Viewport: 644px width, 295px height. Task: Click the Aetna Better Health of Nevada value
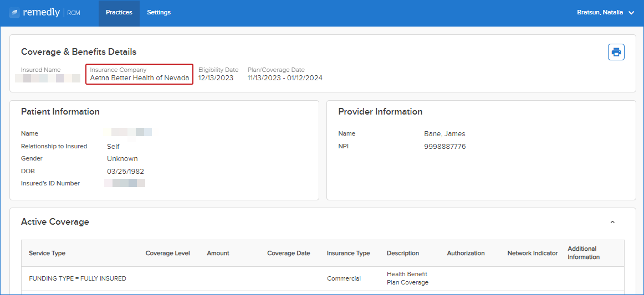pyautogui.click(x=140, y=78)
